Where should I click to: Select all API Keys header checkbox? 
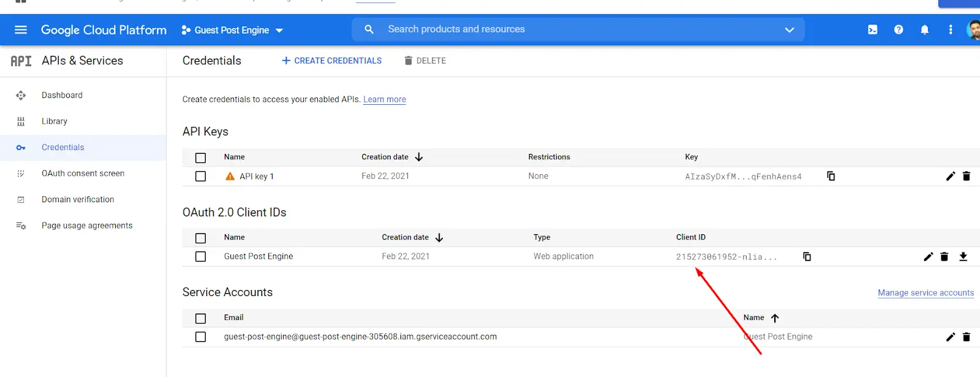tap(200, 158)
